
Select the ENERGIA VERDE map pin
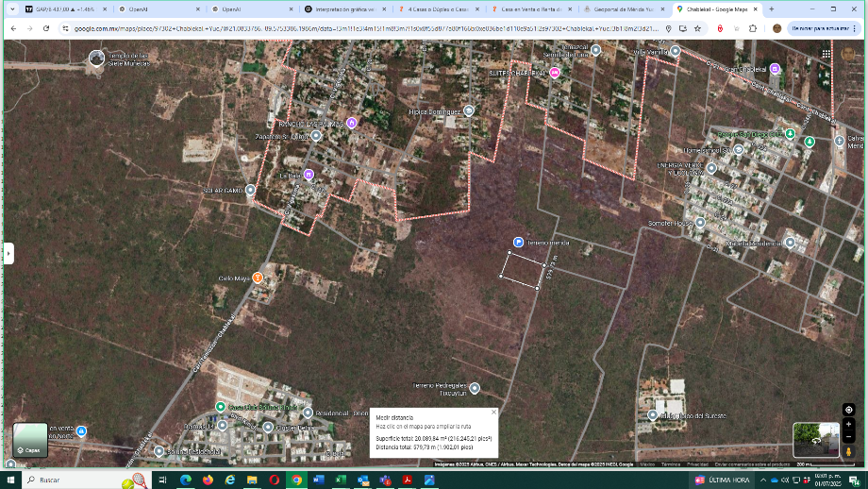point(712,168)
